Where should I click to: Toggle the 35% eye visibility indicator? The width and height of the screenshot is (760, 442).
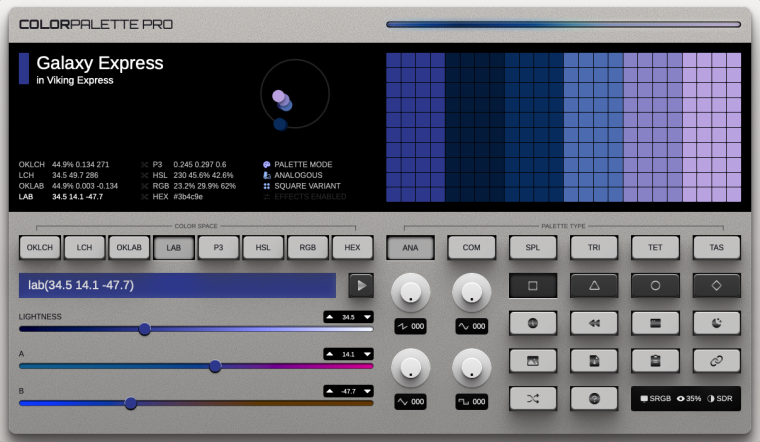click(688, 399)
